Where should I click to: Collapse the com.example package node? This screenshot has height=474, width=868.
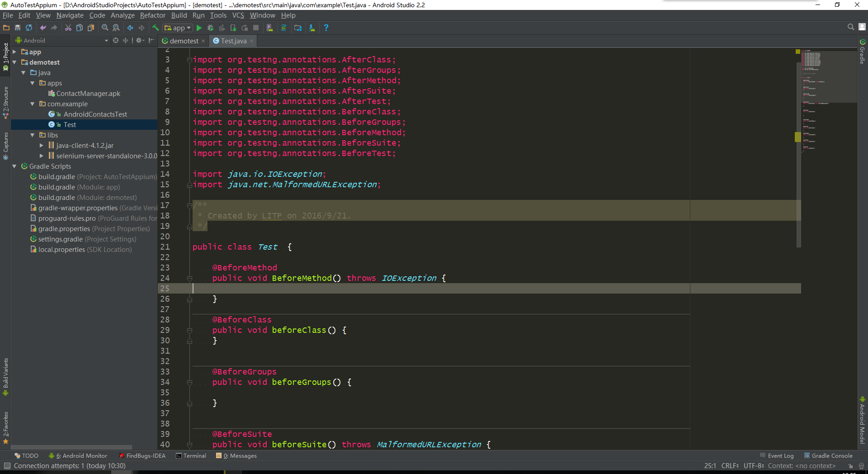click(33, 104)
